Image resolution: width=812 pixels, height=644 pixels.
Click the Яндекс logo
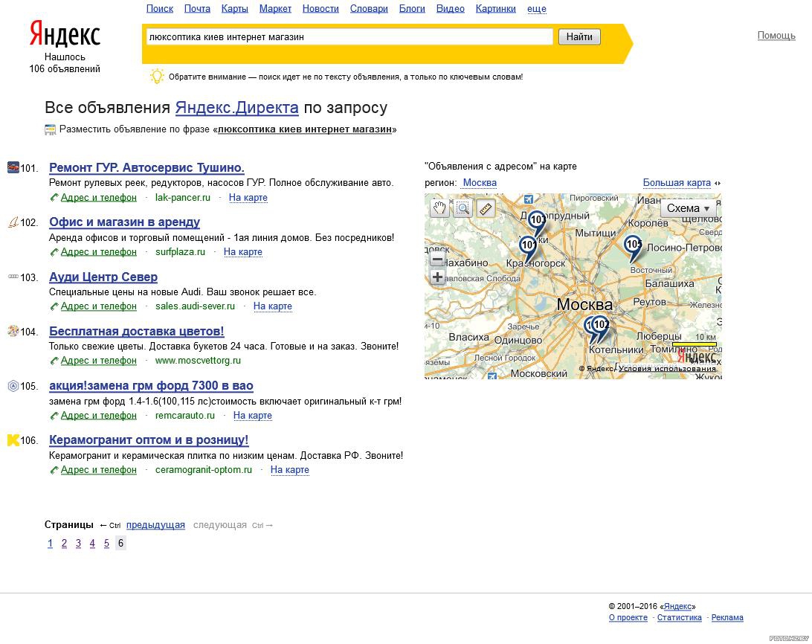65,34
